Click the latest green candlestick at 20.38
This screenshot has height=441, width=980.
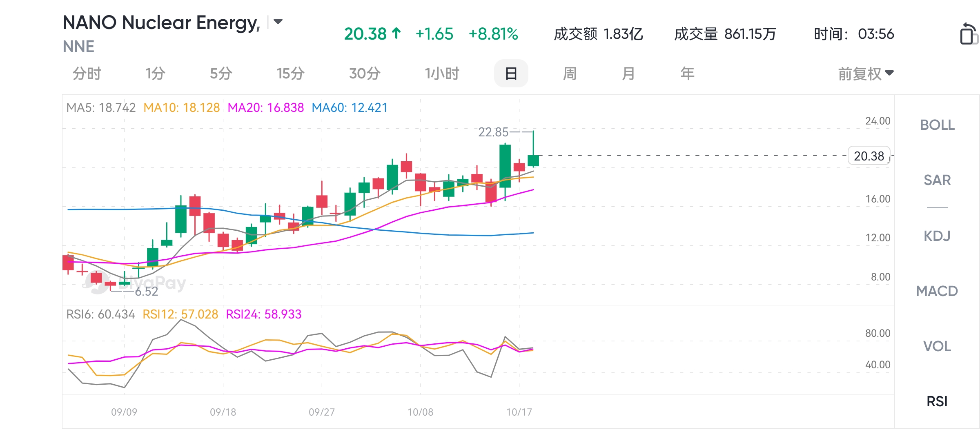533,160
